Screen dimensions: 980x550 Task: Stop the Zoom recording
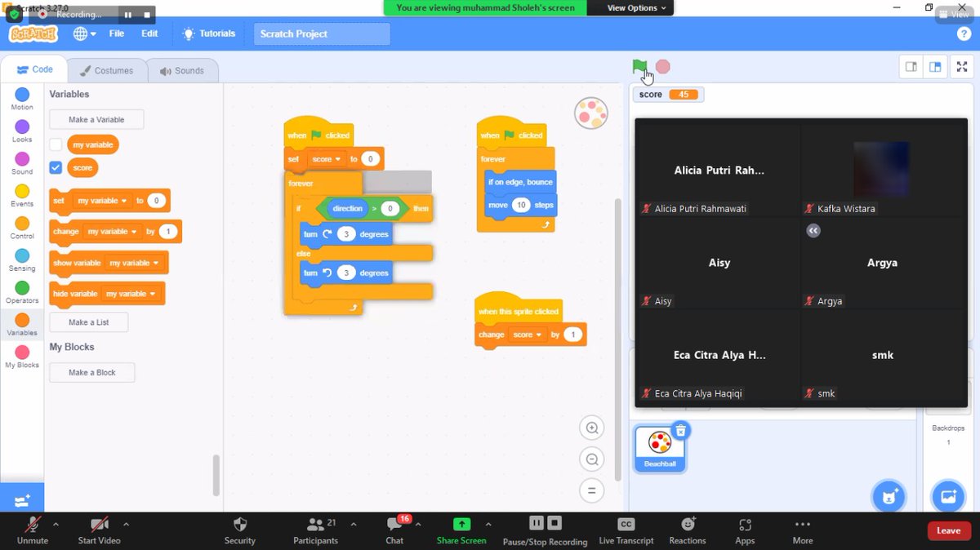click(555, 522)
